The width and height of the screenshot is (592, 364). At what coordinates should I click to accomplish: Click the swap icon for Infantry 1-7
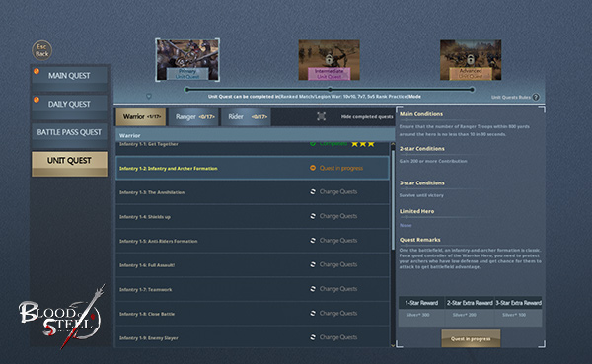[x=313, y=289]
